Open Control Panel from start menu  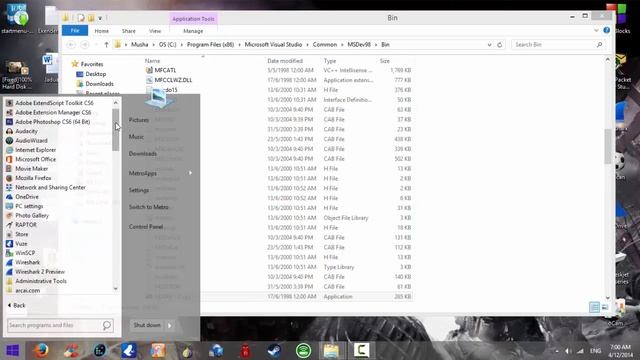click(146, 227)
